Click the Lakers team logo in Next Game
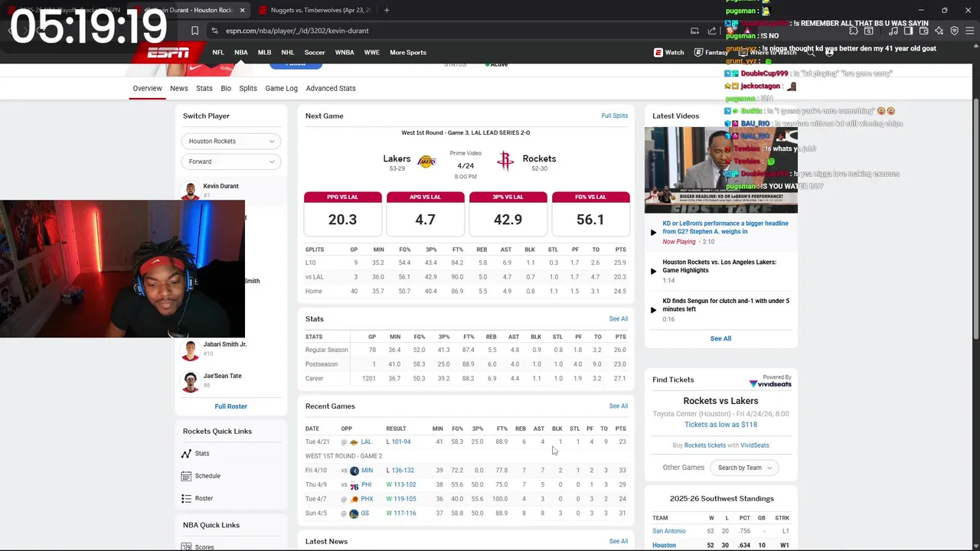 click(426, 161)
